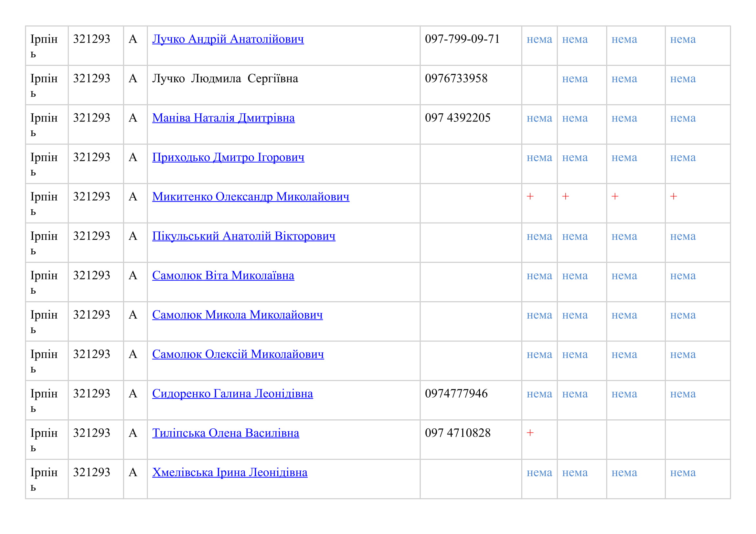Select phone number 0976733958 cell
The image size is (756, 534).
(x=456, y=79)
